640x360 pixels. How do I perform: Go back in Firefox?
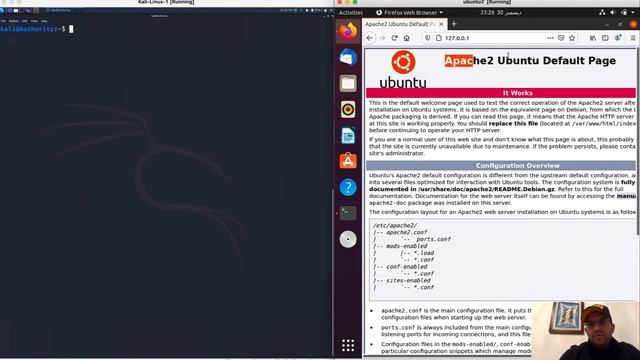[370, 38]
